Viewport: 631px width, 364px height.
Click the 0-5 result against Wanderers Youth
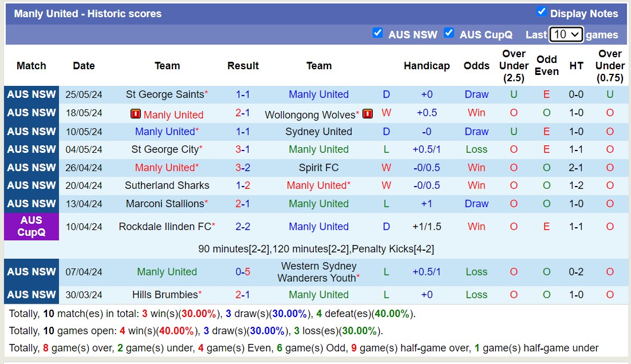pos(243,271)
